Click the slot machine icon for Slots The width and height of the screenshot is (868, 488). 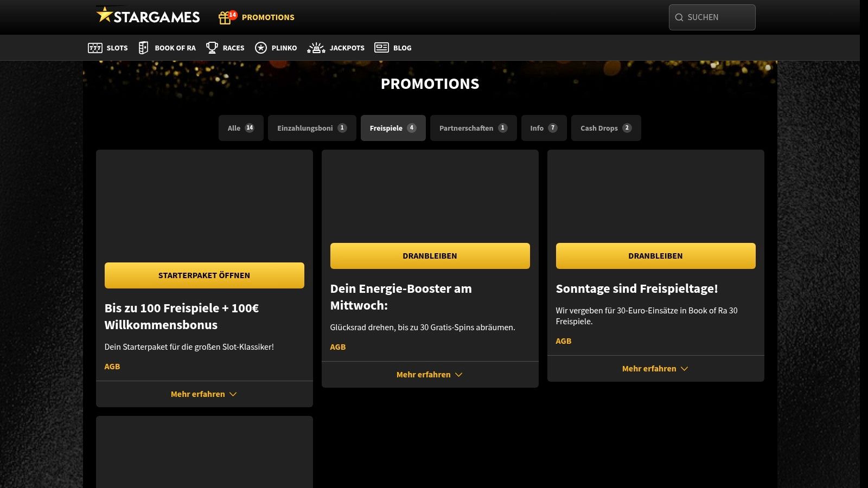pos(95,48)
